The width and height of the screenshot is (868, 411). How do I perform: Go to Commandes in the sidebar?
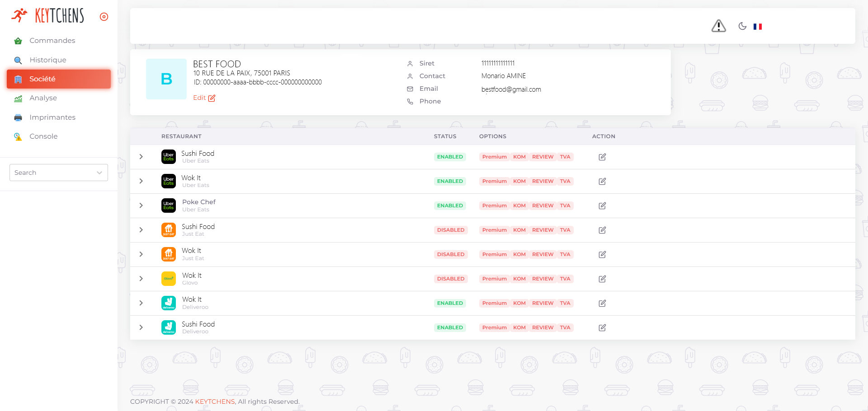click(x=52, y=41)
